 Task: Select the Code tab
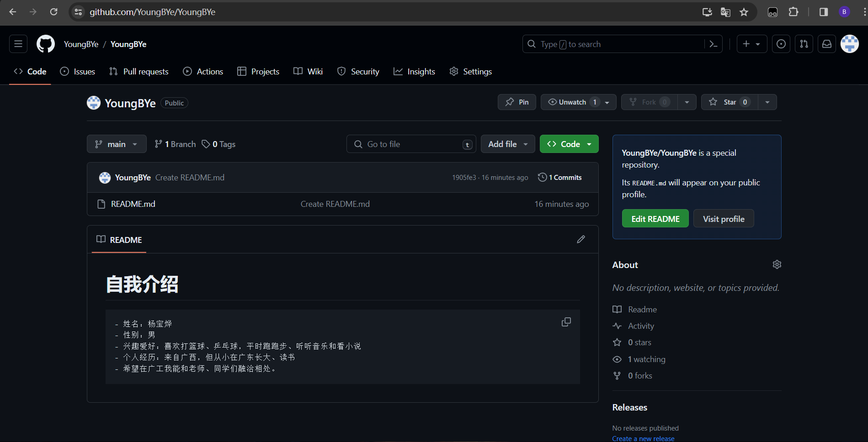(x=30, y=71)
